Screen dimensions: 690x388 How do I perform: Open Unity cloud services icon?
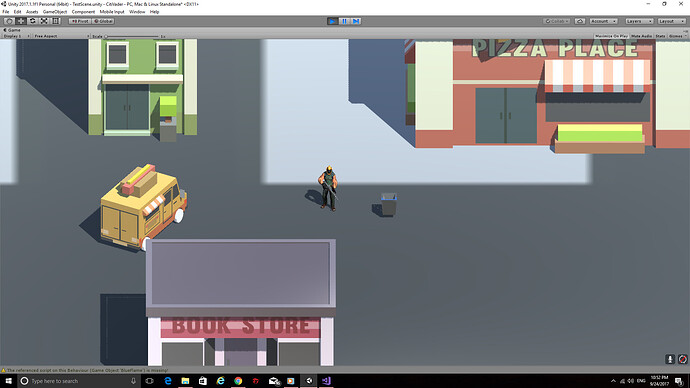click(580, 21)
